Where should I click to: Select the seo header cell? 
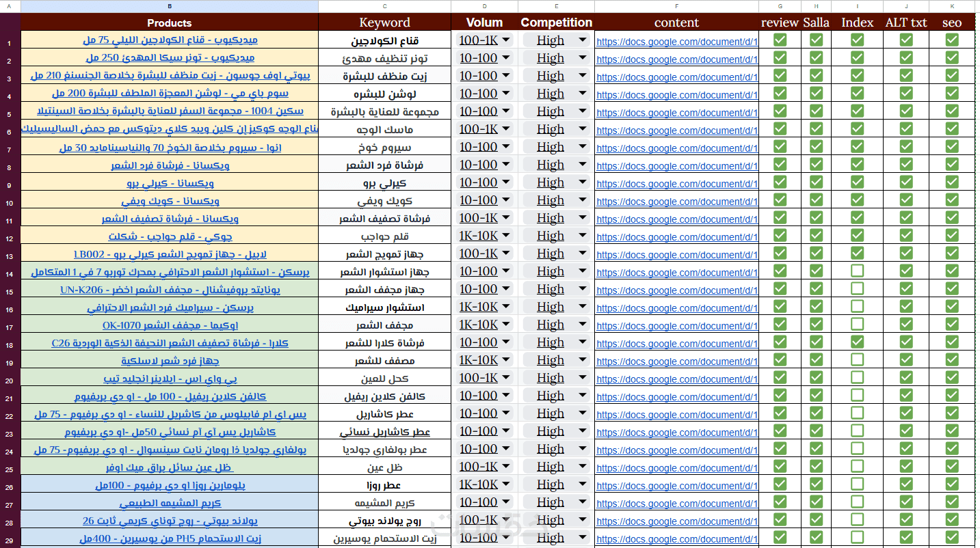[952, 23]
